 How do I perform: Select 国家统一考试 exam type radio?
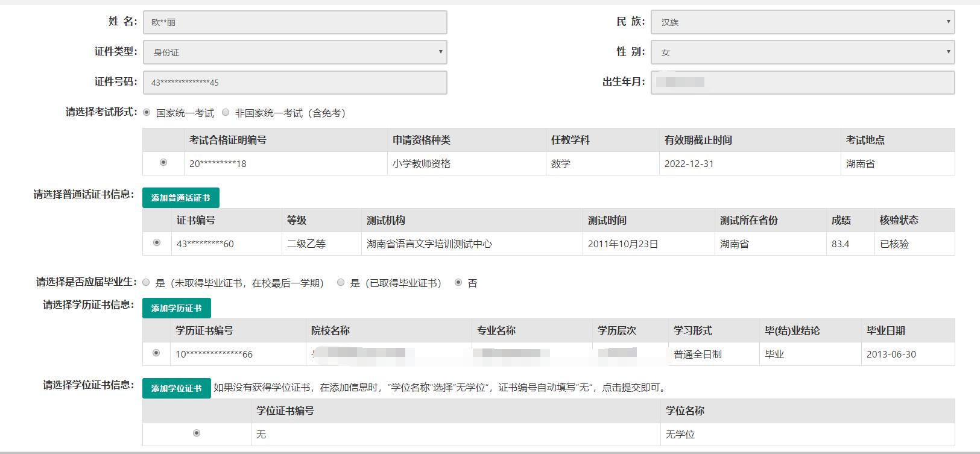[147, 113]
